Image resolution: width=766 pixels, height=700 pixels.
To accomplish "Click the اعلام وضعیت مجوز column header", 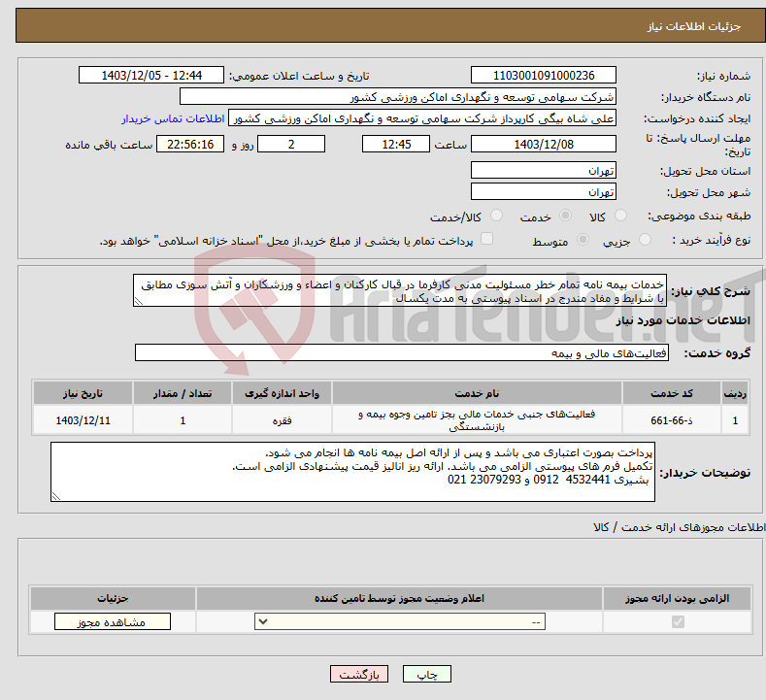I will pos(400,598).
